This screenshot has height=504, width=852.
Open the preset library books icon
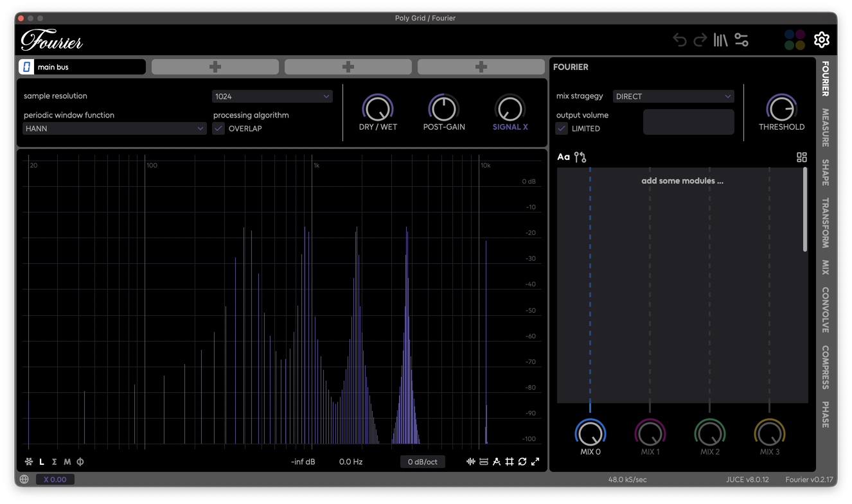tap(720, 40)
